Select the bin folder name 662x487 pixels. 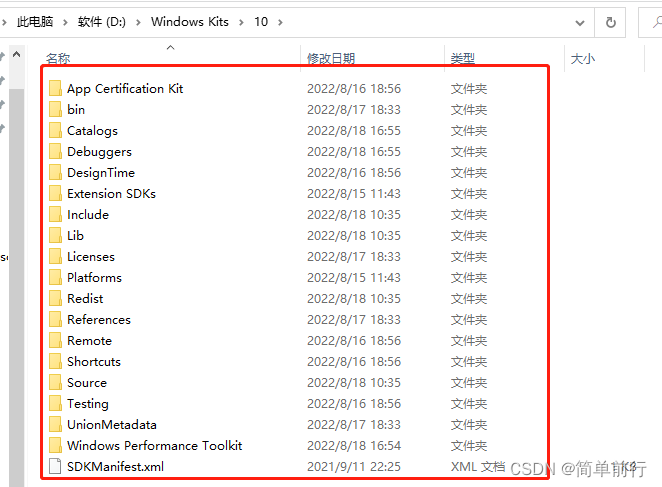(x=76, y=109)
